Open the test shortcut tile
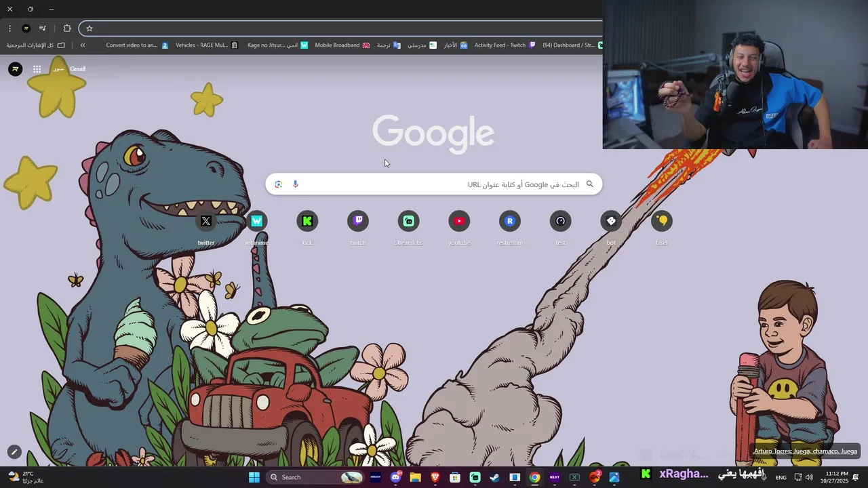The width and height of the screenshot is (868, 488). 560,227
